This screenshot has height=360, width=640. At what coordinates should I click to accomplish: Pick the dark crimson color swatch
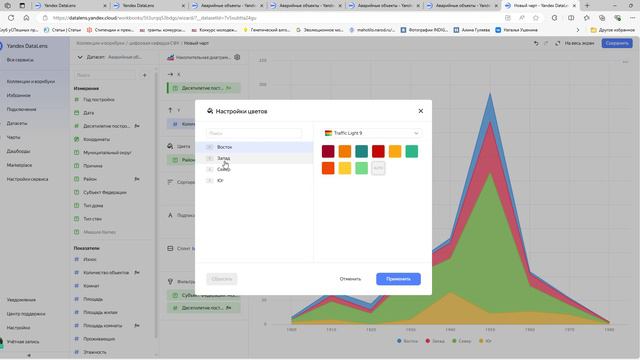pos(328,151)
